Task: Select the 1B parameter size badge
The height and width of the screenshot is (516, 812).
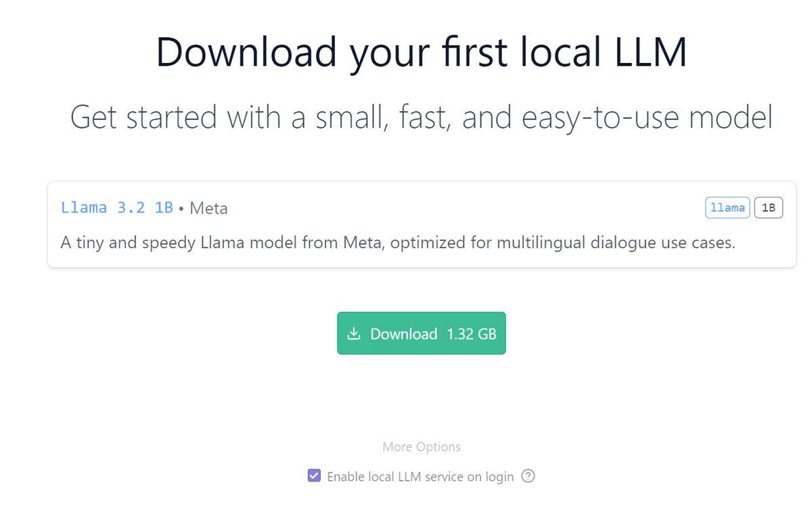Action: [x=768, y=208]
